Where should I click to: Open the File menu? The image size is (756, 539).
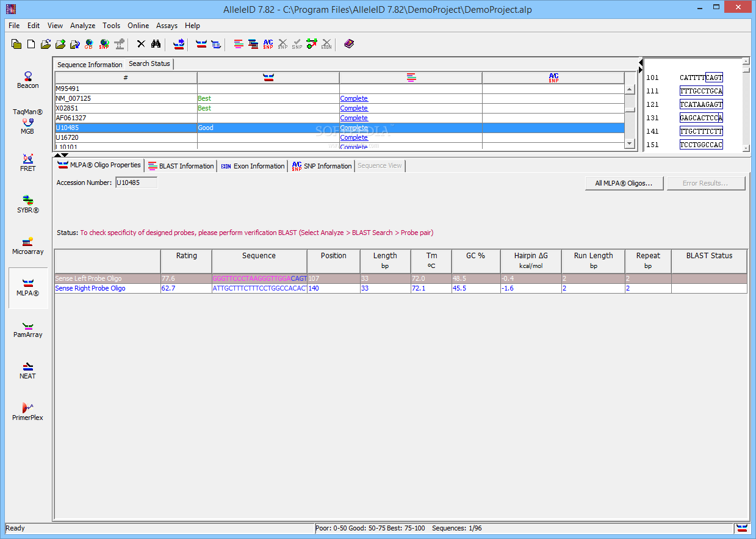click(x=14, y=26)
